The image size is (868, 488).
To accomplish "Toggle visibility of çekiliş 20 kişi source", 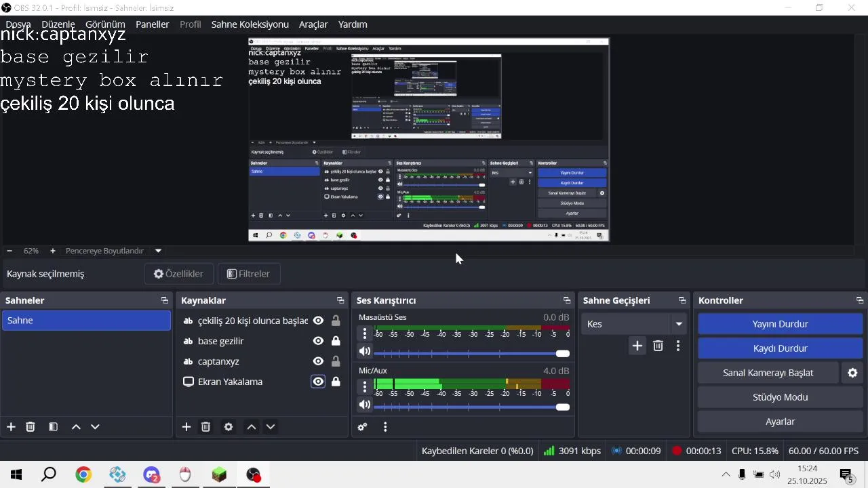I will pos(318,321).
